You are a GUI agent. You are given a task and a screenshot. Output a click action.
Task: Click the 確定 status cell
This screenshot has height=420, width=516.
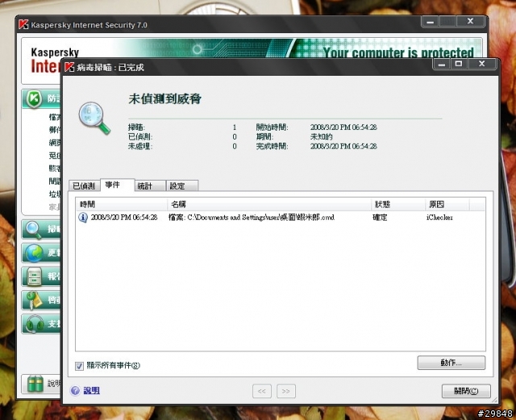tap(380, 217)
